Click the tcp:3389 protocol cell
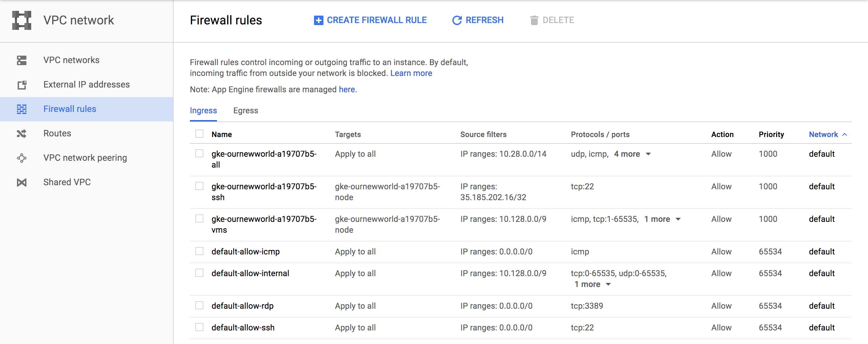 tap(587, 306)
